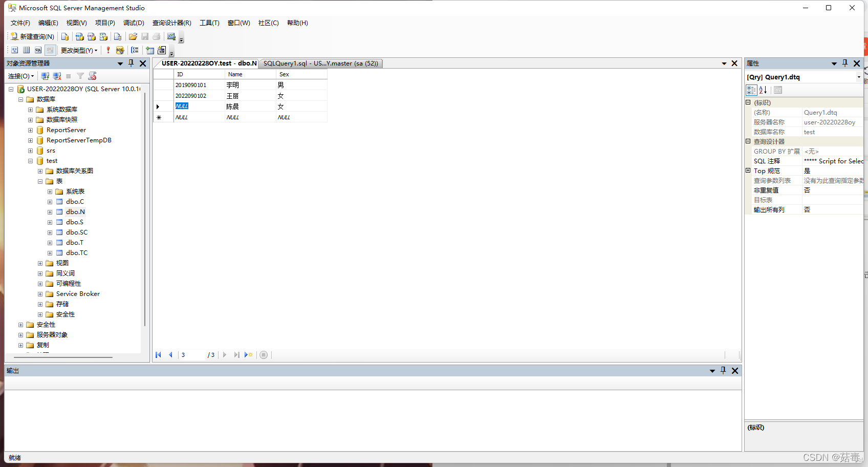The image size is (868, 467).
Task: Click the NULL ID cell of 陈晨 row
Action: pyautogui.click(x=199, y=107)
